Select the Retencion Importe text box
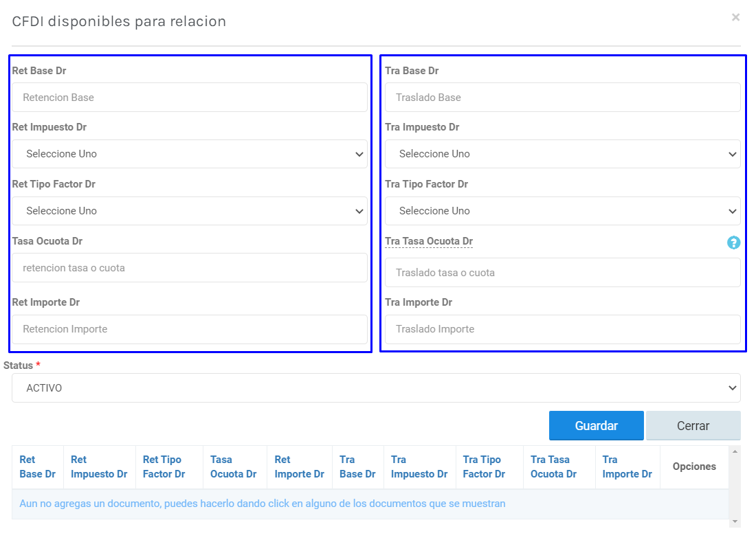Viewport: 756px width, 540px height. coord(190,329)
